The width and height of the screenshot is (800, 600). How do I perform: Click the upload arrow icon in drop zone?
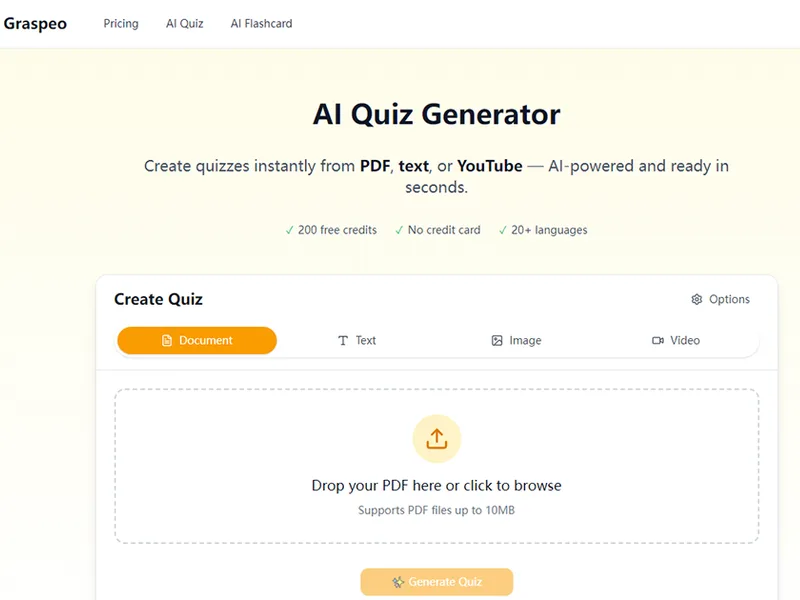437,439
